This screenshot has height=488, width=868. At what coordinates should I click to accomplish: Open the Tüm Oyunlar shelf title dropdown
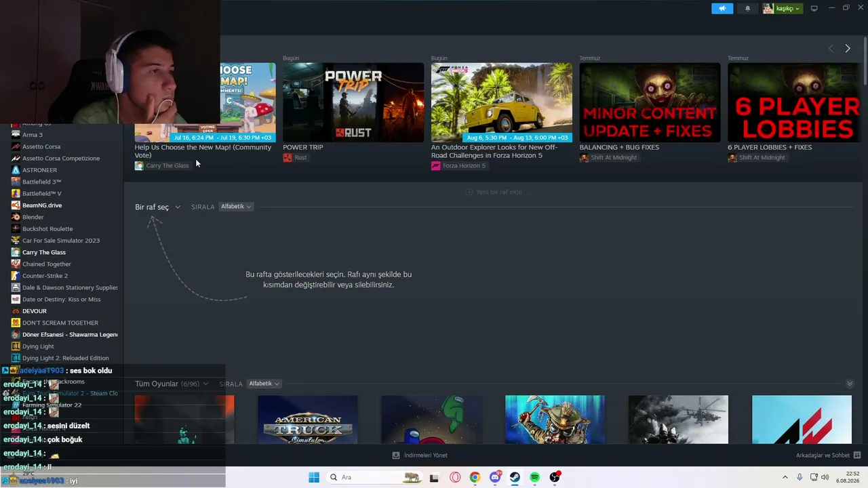(173, 384)
